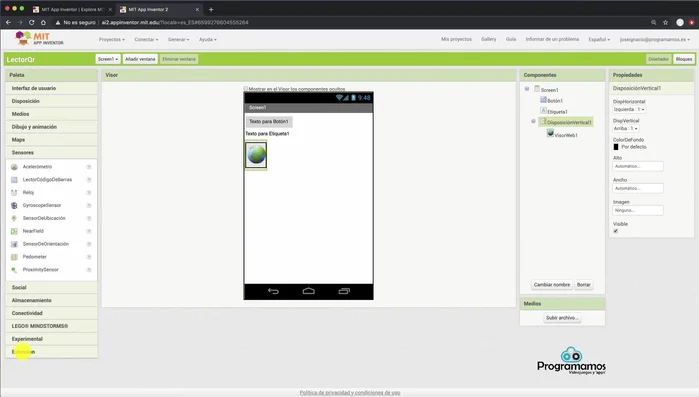Image resolution: width=699 pixels, height=397 pixels.
Task: Select the Pedometer icon
Action: click(14, 257)
